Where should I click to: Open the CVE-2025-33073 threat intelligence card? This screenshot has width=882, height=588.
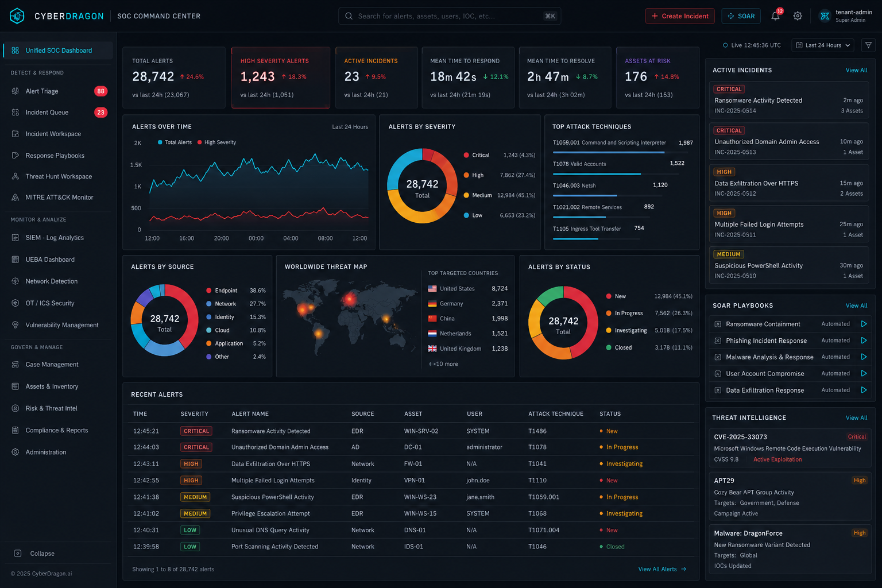pyautogui.click(x=790, y=448)
